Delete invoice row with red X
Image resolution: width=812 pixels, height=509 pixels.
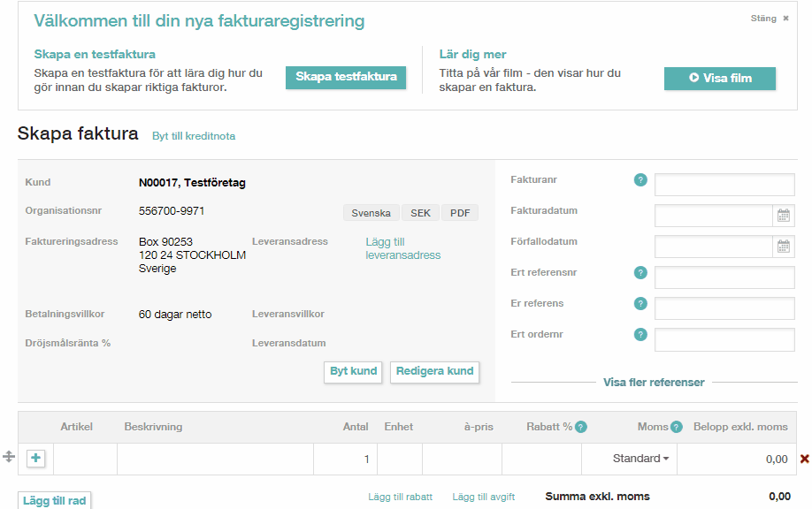805,459
